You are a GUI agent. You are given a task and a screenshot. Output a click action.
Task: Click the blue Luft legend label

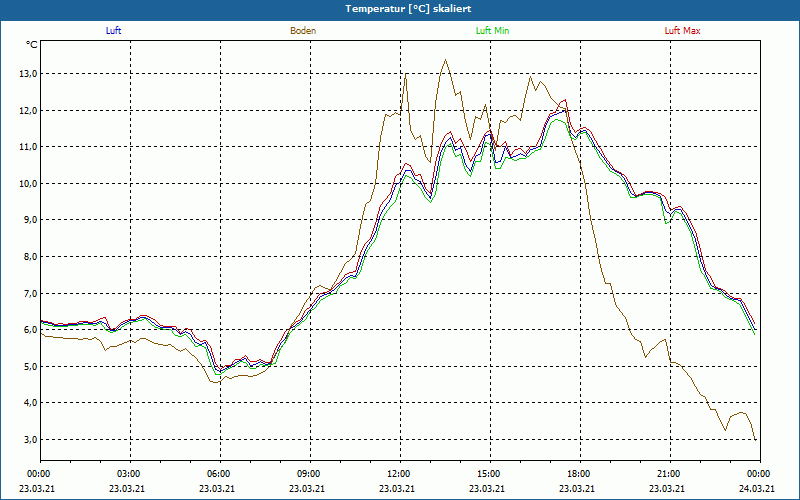pyautogui.click(x=113, y=31)
